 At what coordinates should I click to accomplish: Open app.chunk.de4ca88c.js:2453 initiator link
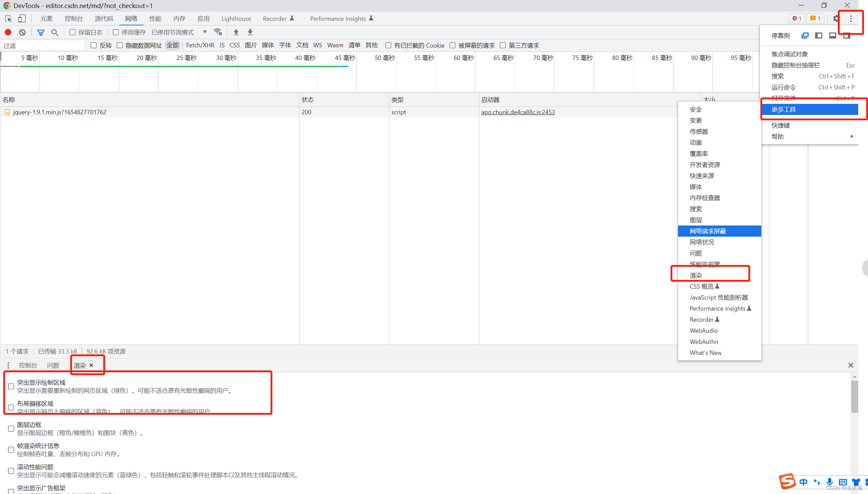(518, 112)
